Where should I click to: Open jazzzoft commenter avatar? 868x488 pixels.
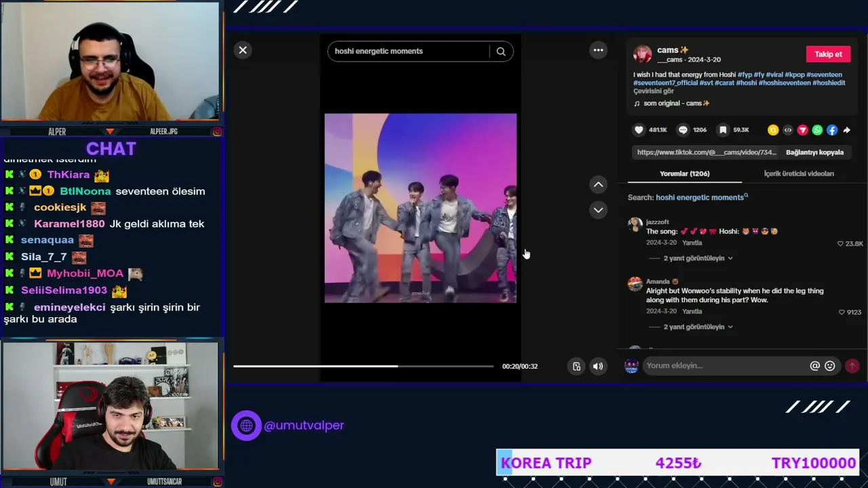[635, 226]
